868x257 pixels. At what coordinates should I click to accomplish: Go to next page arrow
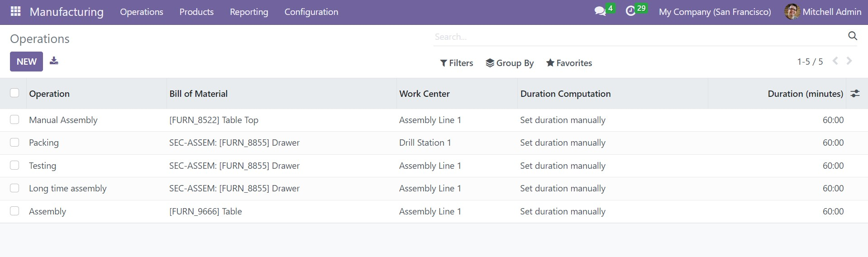(x=849, y=61)
